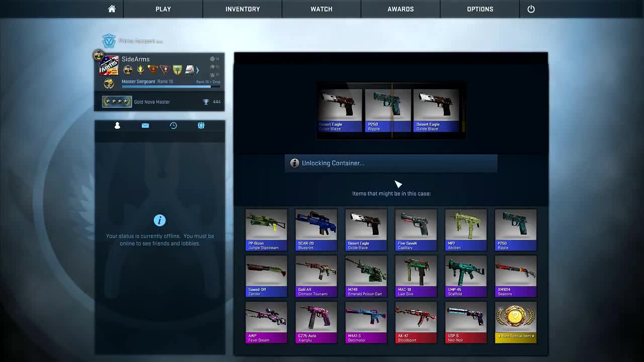Viewport: 644px width, 362px height.
Task: Open the friends list person icon tab
Action: [x=117, y=126]
